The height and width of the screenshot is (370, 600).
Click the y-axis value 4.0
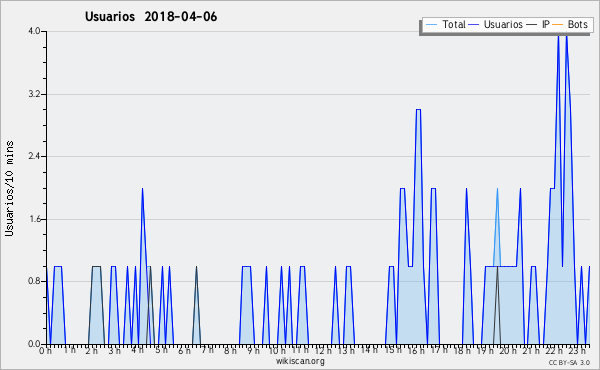(x=34, y=31)
